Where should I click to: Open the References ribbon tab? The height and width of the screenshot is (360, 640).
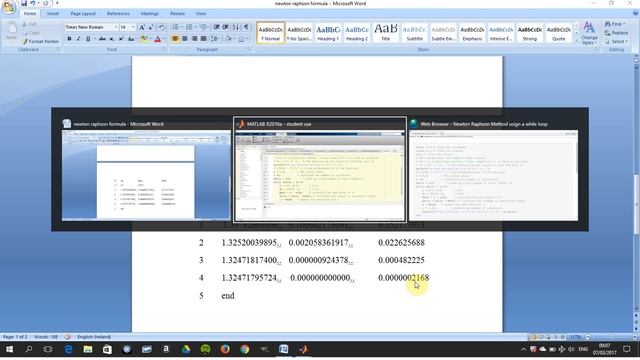(118, 13)
